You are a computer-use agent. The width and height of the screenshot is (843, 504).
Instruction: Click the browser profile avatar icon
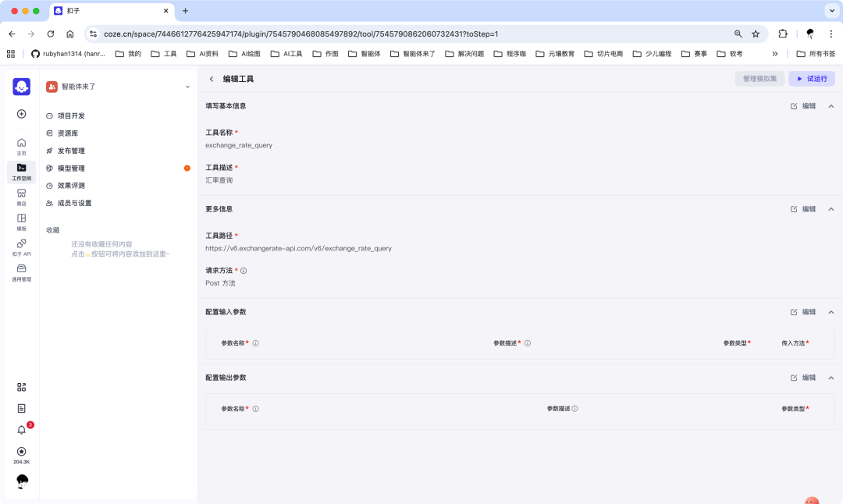click(810, 34)
